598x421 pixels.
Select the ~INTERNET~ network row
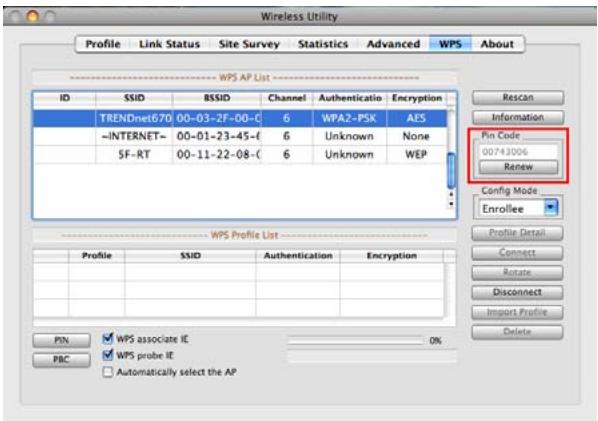click(x=240, y=137)
